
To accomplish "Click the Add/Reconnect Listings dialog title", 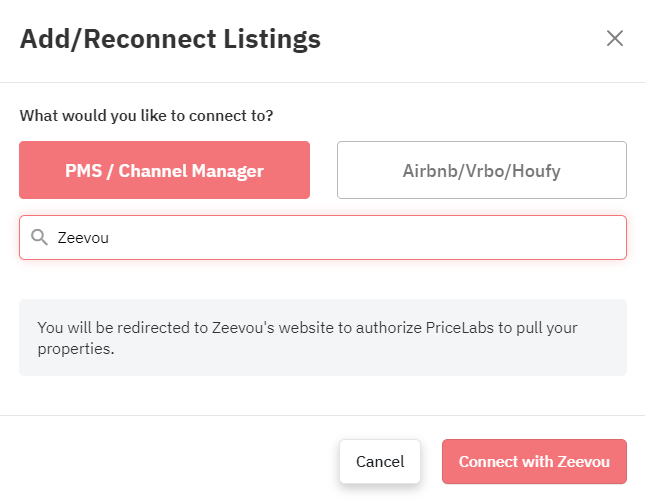I will [170, 39].
